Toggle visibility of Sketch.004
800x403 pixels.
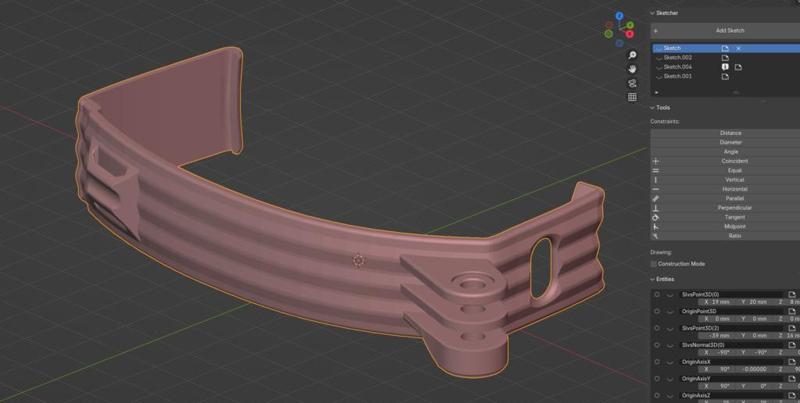coord(659,67)
